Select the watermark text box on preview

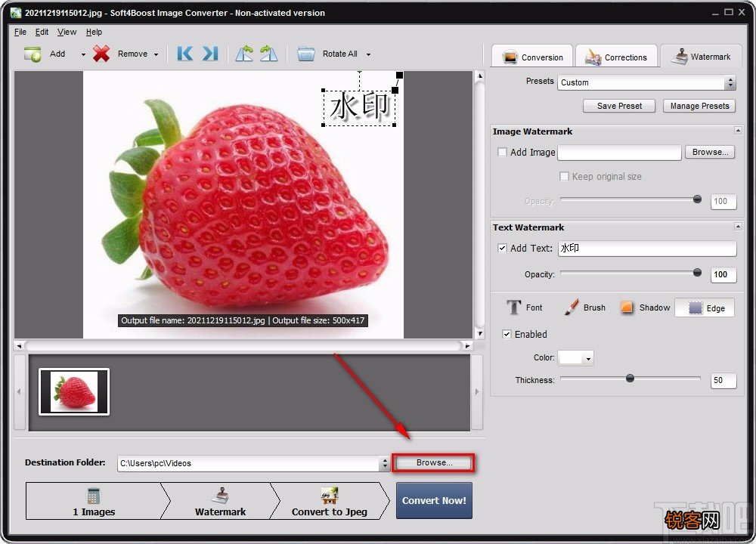[358, 107]
